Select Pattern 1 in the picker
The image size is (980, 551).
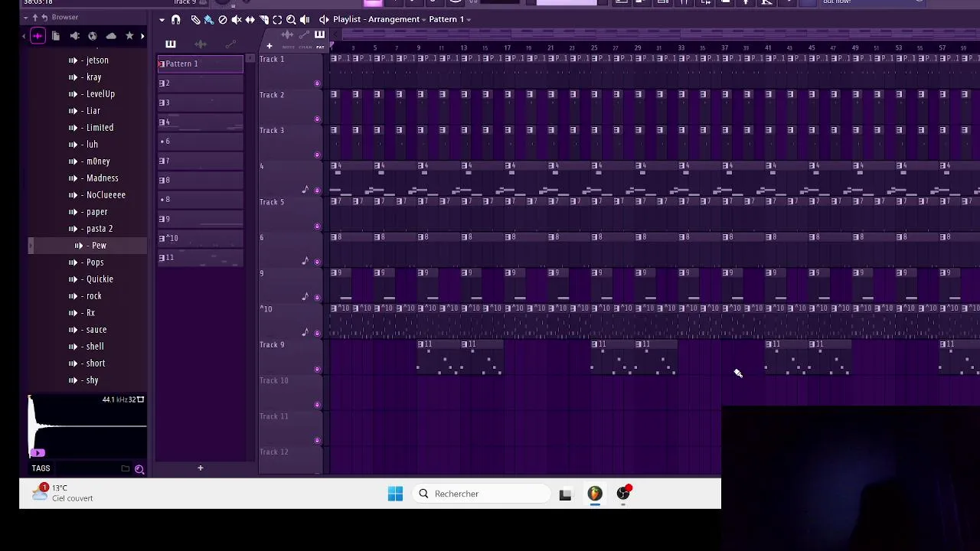click(201, 64)
